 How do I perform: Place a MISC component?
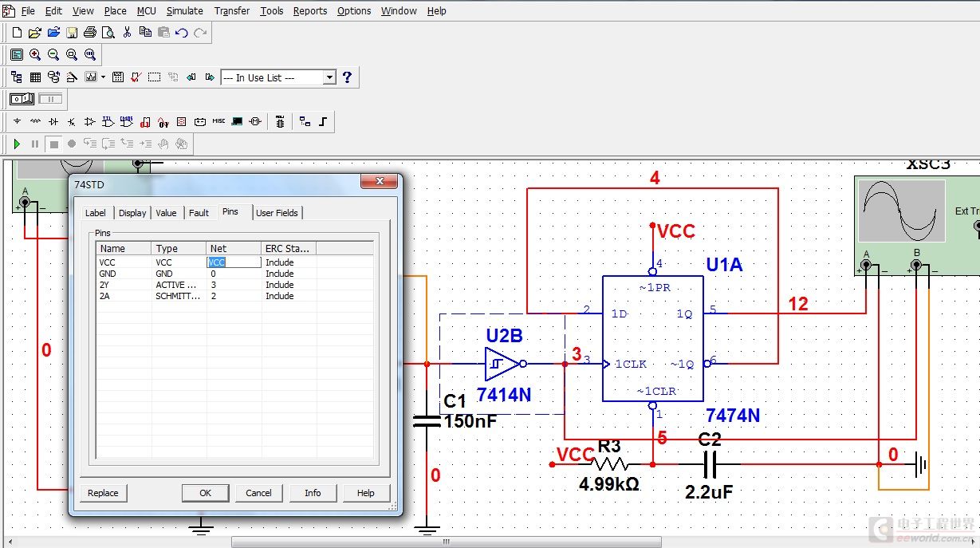(x=218, y=122)
